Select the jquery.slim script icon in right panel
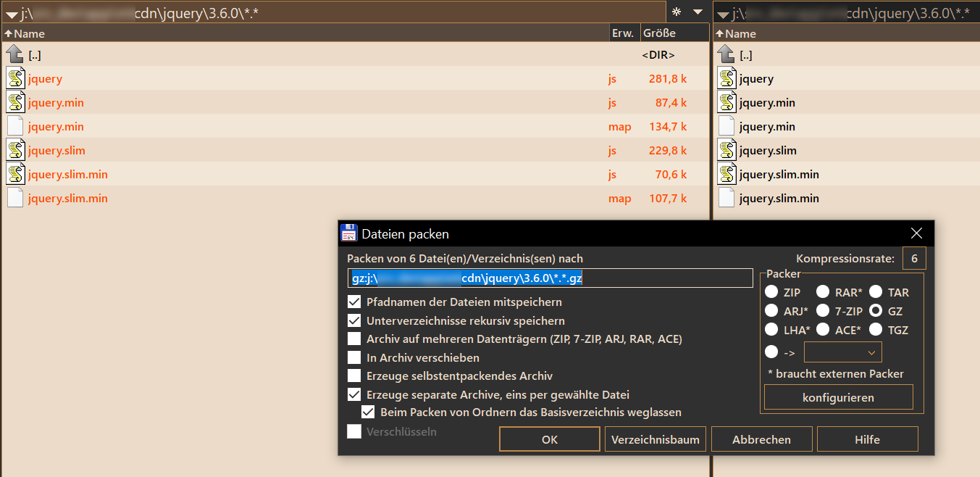Screen dimensions: 980x477 pos(726,149)
